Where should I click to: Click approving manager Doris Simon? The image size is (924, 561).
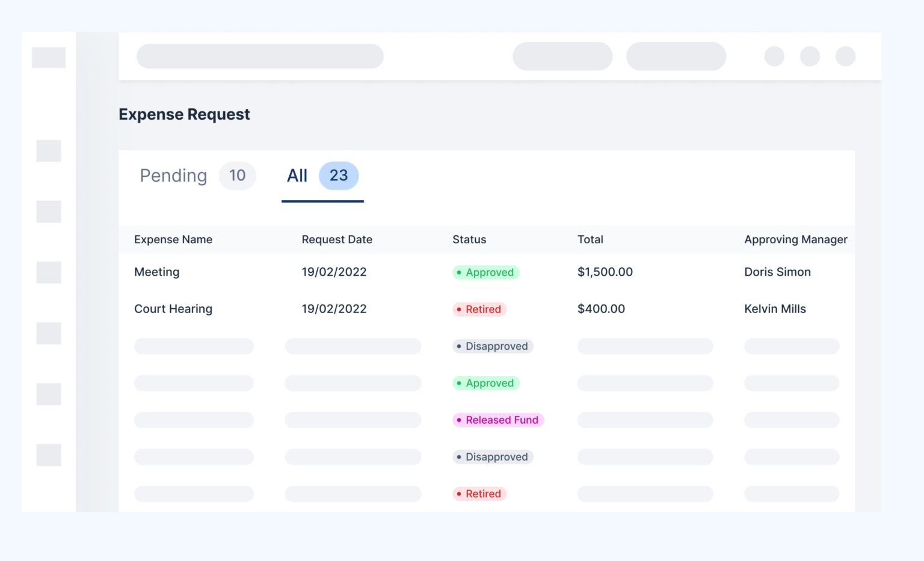coord(777,272)
